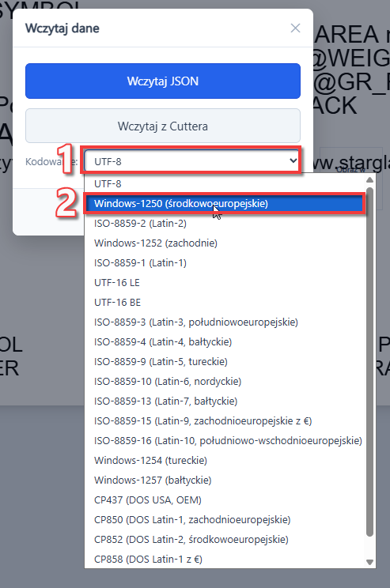The height and width of the screenshot is (588, 390).
Task: Click the dropdown list scroll-up arrow
Action: 369,179
